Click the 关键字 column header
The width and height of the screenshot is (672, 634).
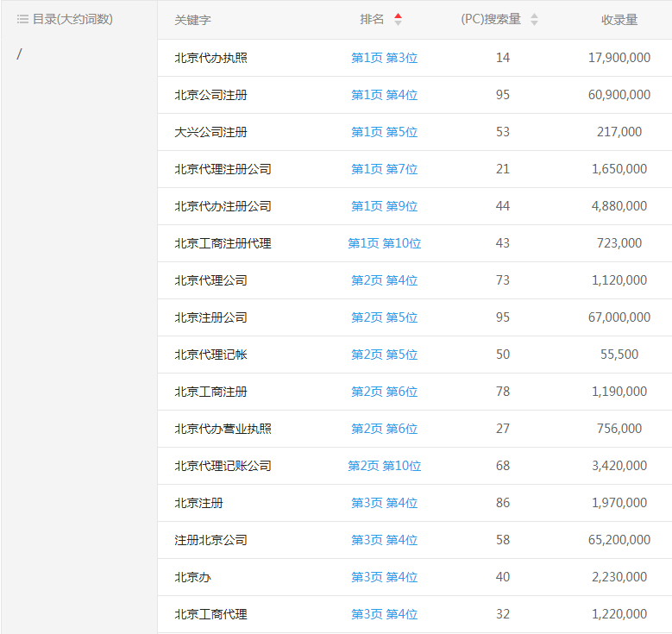tap(192, 20)
